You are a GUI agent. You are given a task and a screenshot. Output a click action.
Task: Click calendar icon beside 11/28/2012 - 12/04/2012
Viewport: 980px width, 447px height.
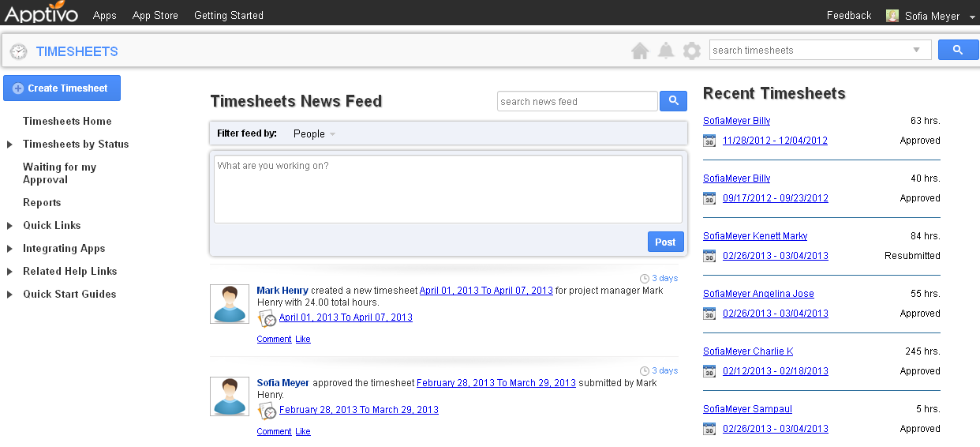709,141
